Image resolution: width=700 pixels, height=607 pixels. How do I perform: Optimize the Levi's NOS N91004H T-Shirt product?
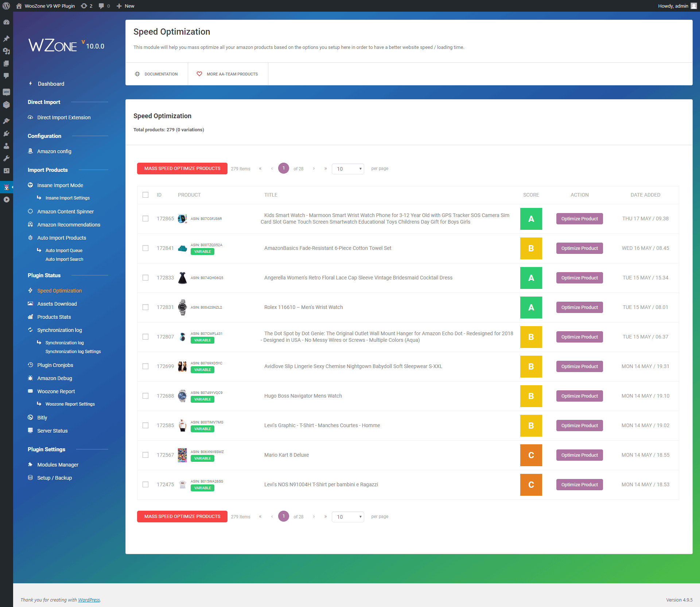tap(579, 485)
